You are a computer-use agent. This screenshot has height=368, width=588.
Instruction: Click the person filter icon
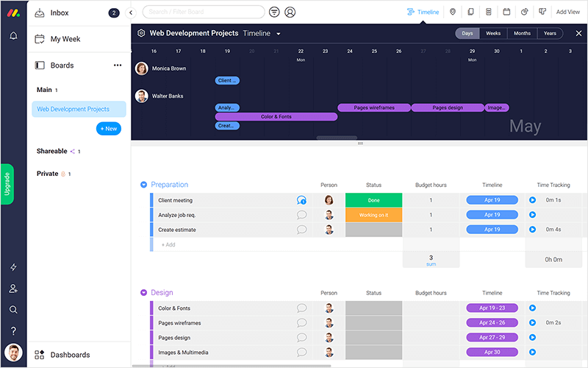tap(290, 12)
